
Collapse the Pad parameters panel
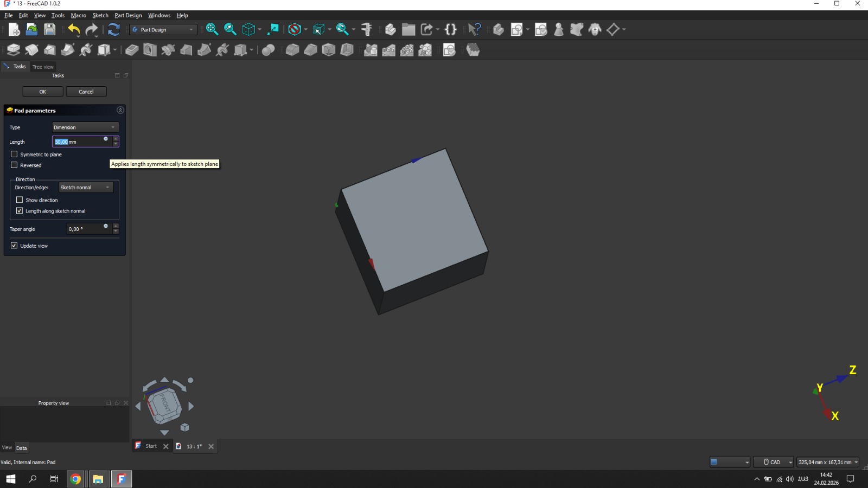[120, 110]
